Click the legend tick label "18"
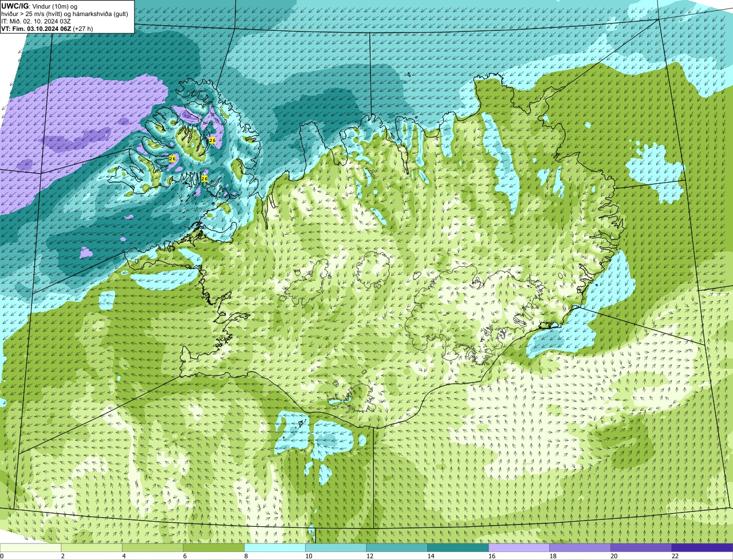The width and height of the screenshot is (733, 560). point(553,556)
